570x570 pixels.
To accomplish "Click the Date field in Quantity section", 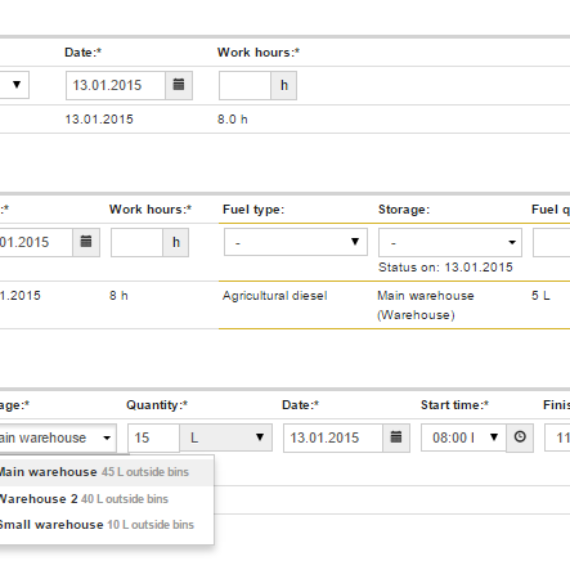I will (333, 438).
